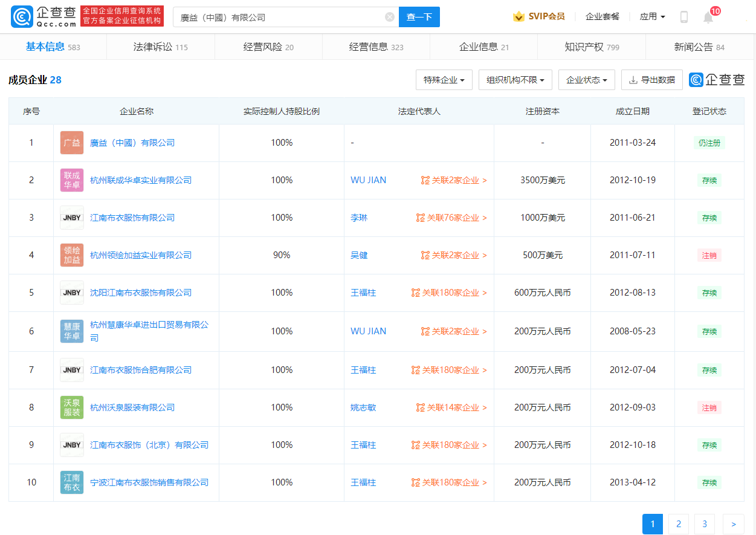Click 关联2家企业 link in 吴健 row
The width and height of the screenshot is (756, 535).
454,255
